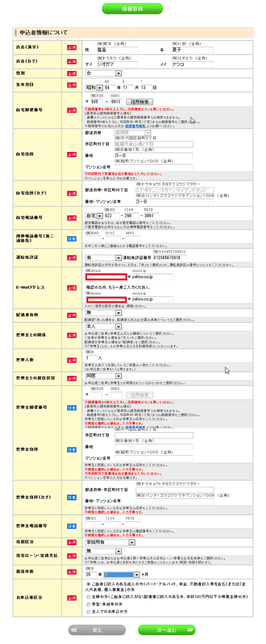The height and width of the screenshot is (644, 266).
Task: Click the 姓 kanji field containing 塩釜
Action: pos(117,50)
